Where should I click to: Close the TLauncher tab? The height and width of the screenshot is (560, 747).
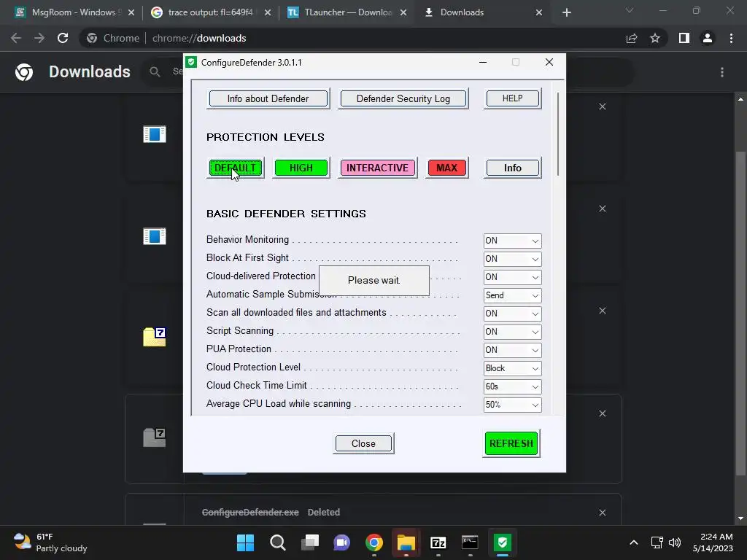click(403, 12)
